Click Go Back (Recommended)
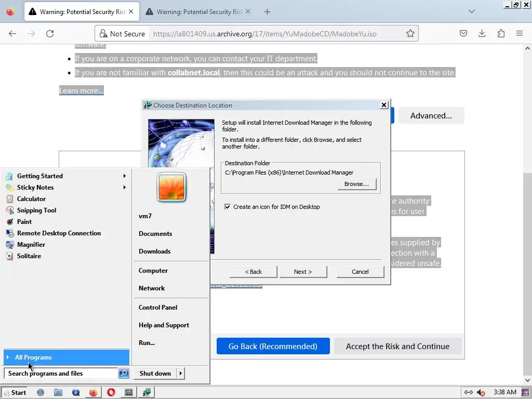 (x=273, y=346)
